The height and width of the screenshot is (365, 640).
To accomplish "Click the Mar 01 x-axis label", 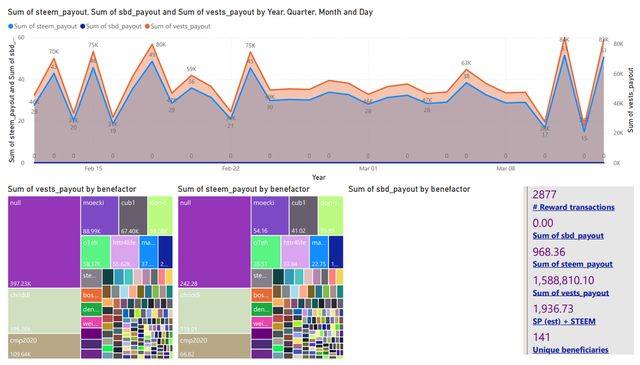I will pos(368,169).
